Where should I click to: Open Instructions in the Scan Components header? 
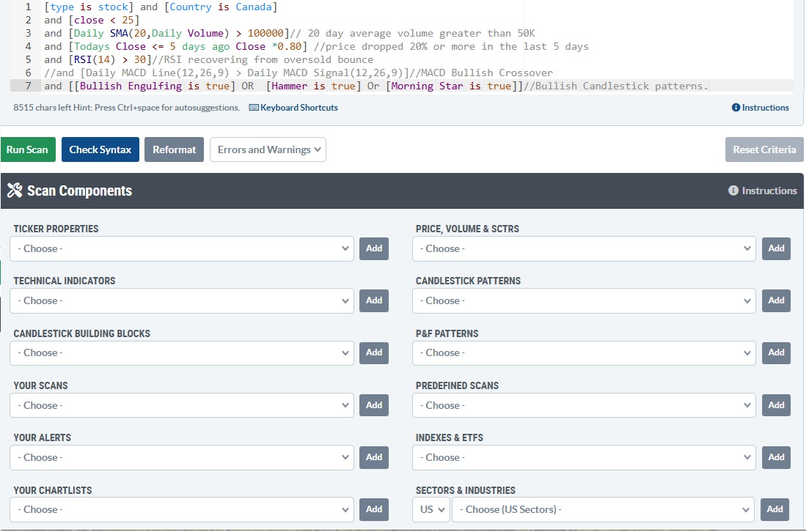[x=763, y=191]
